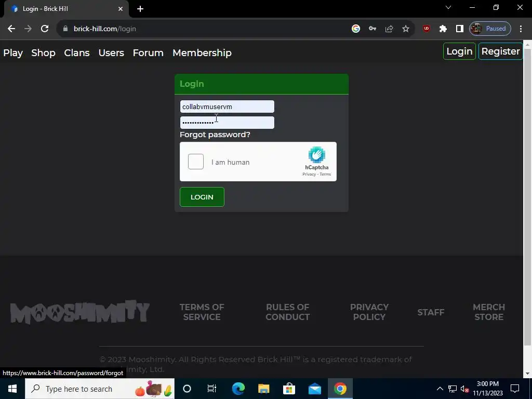
Task: Open the Membership page
Action: pyautogui.click(x=202, y=53)
